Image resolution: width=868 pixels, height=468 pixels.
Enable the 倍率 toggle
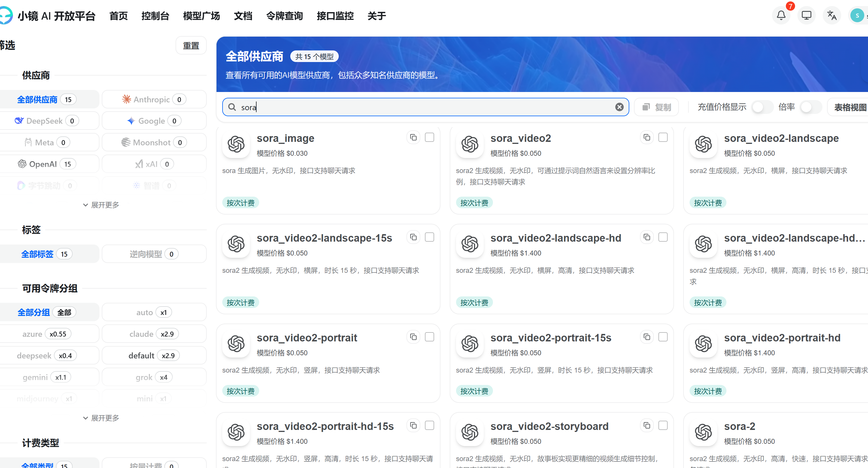click(x=811, y=107)
